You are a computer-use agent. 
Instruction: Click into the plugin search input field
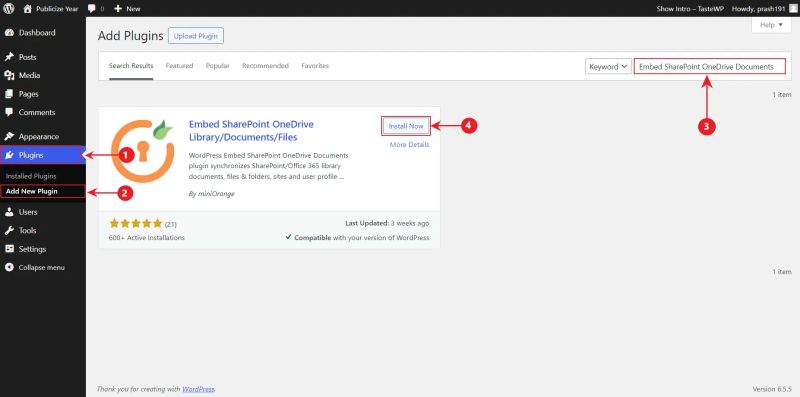coord(710,67)
